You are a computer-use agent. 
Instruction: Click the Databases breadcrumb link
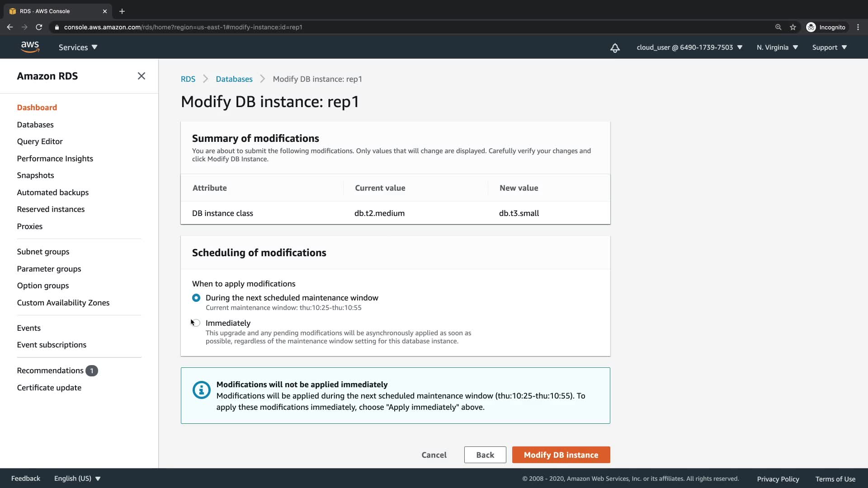tap(234, 79)
